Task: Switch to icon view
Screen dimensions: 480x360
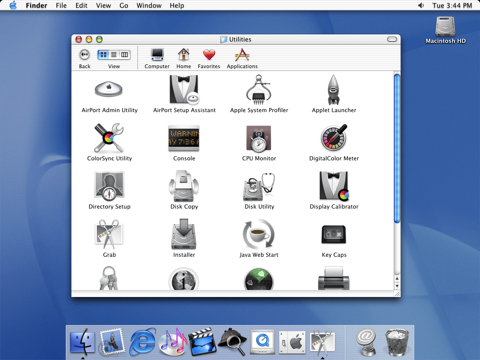Action: coord(103,54)
